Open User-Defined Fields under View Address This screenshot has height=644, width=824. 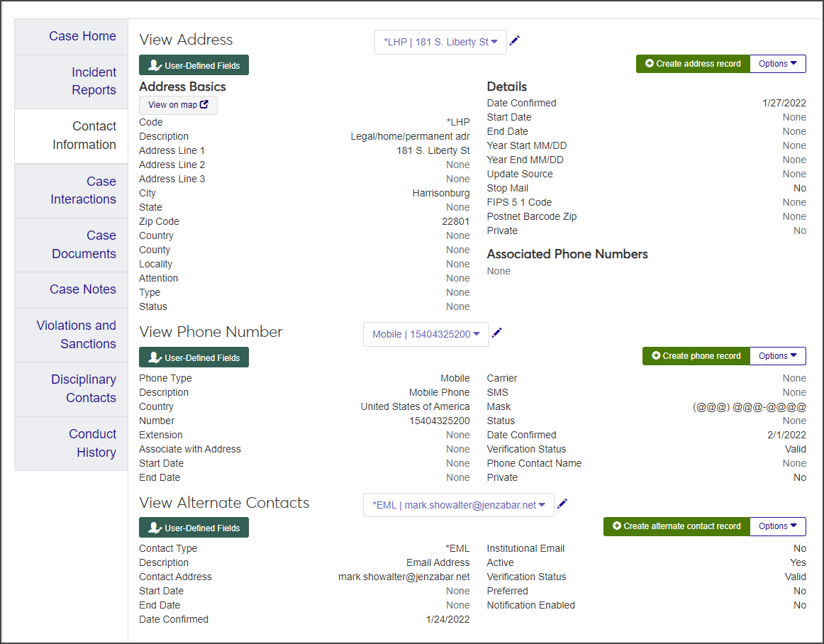(x=194, y=65)
